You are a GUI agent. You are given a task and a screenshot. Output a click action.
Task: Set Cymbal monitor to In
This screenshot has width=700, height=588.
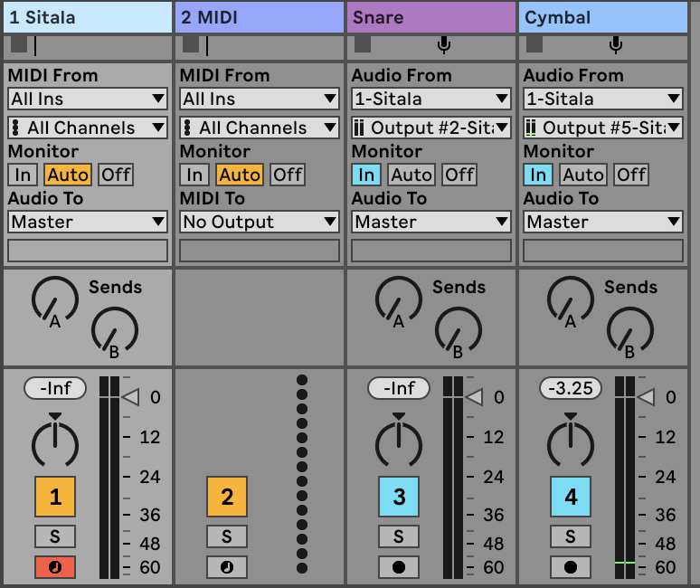538,175
